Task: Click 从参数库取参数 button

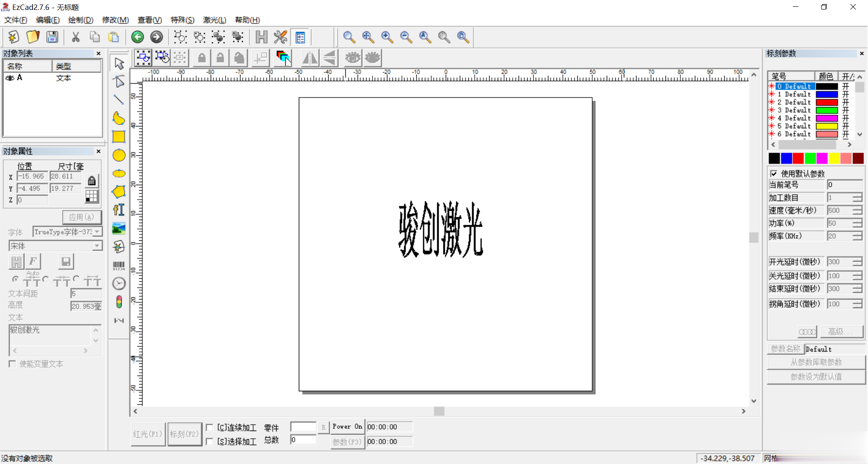Action: 816,362
